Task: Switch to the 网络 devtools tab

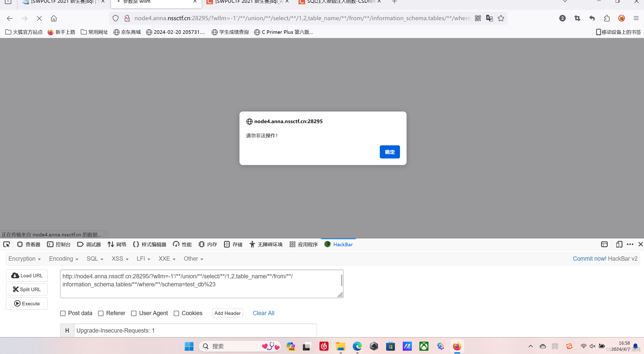Action: (x=117, y=244)
